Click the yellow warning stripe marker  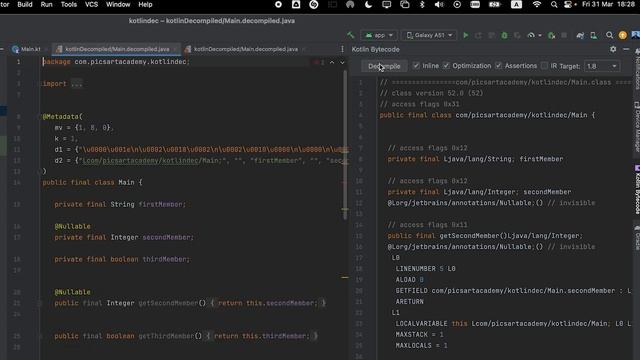[345, 278]
